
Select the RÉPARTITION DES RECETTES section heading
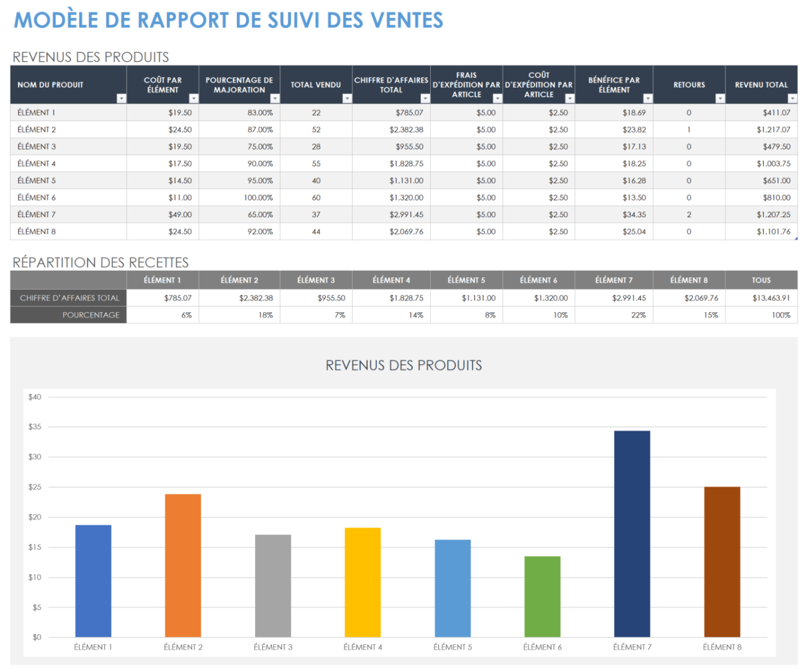(101, 262)
